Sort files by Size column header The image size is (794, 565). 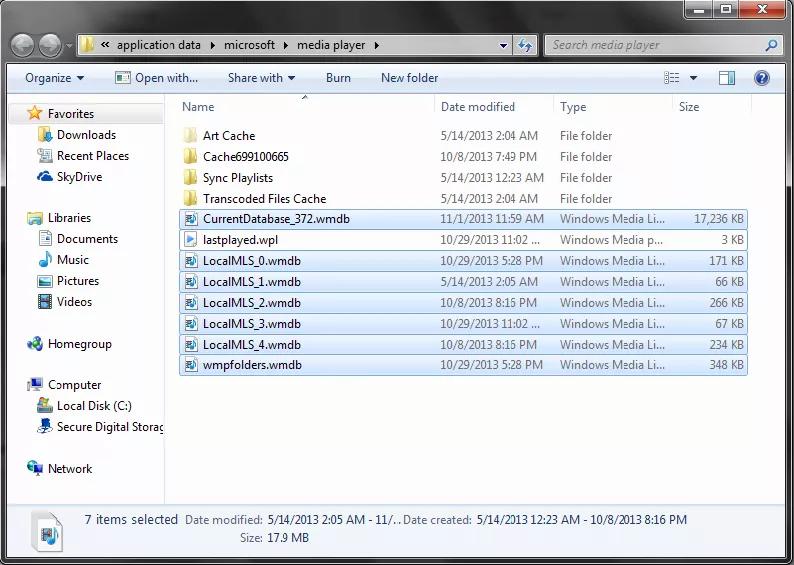pyautogui.click(x=689, y=107)
